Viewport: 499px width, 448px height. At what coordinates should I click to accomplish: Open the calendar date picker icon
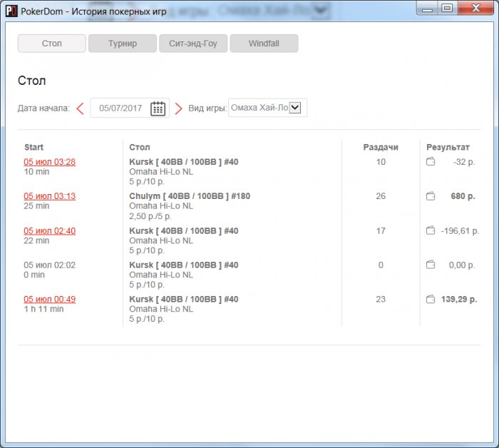click(158, 108)
